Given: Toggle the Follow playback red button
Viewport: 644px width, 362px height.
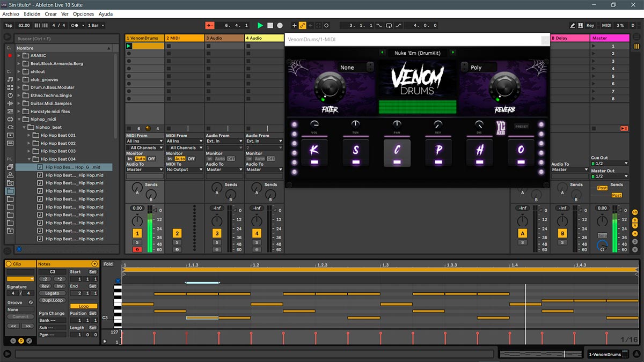Looking at the screenshot, I should click(x=210, y=25).
